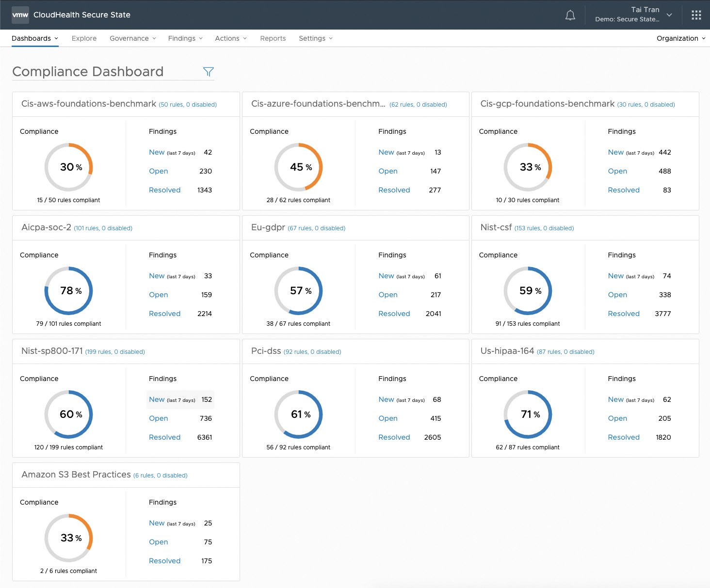Click the dashboard filter funnel icon

point(209,72)
